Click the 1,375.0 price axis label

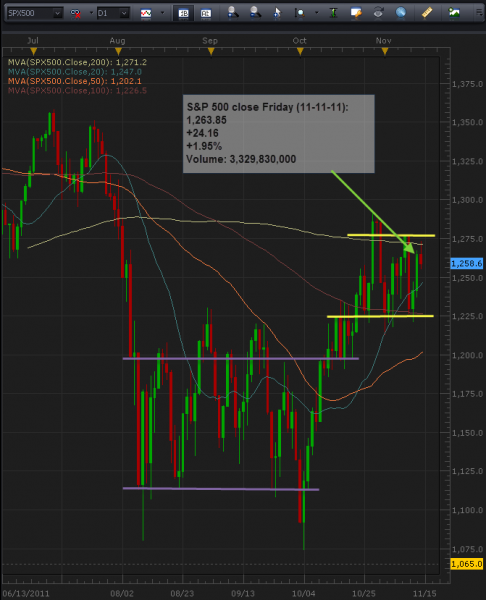pyautogui.click(x=467, y=84)
